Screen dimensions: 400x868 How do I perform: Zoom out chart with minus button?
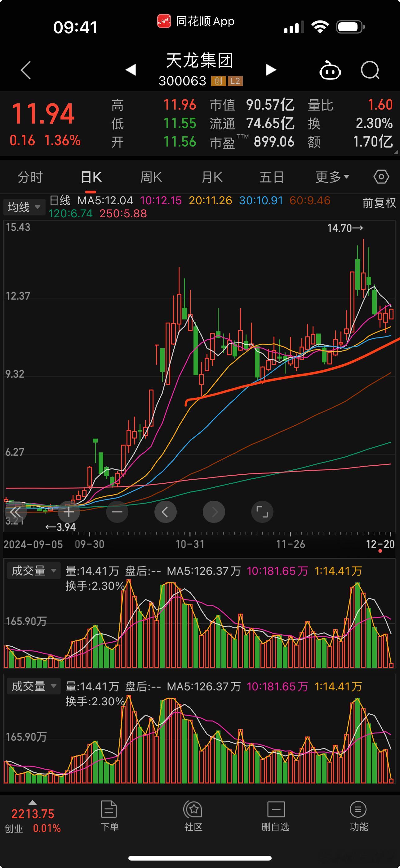pyautogui.click(x=117, y=512)
